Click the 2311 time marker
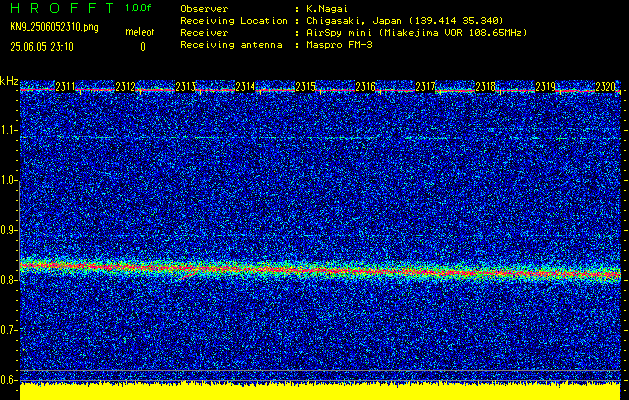This screenshot has width=629, height=400. 65,87
